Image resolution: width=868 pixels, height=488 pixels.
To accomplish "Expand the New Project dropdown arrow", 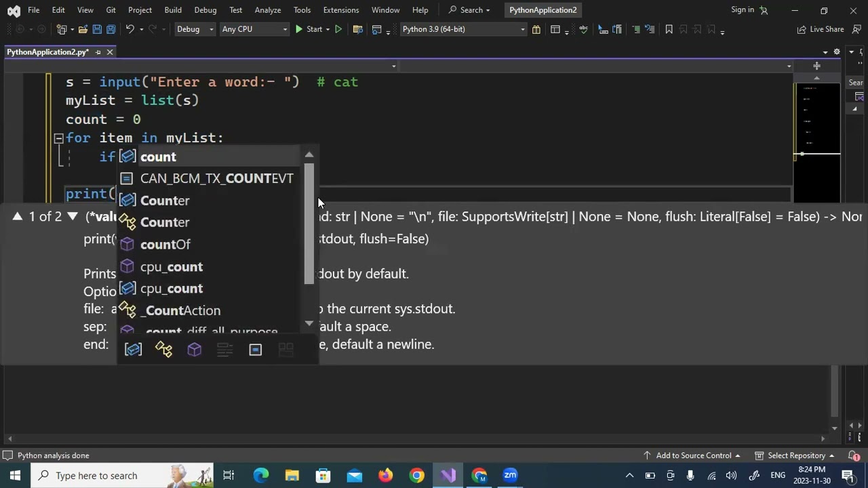I will click(71, 29).
